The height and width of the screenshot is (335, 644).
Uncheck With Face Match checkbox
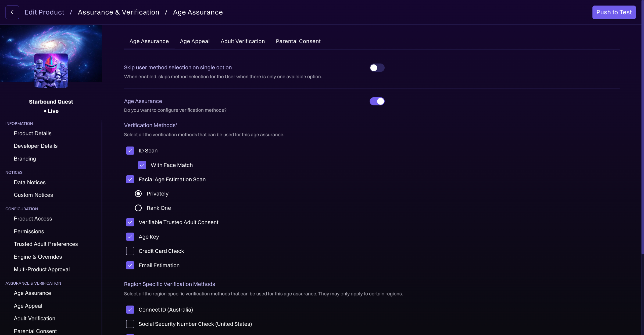[142, 165]
